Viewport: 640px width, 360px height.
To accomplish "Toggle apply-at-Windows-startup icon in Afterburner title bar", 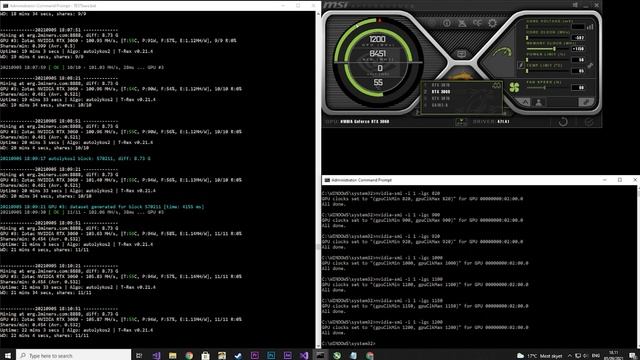I will [x=575, y=5].
